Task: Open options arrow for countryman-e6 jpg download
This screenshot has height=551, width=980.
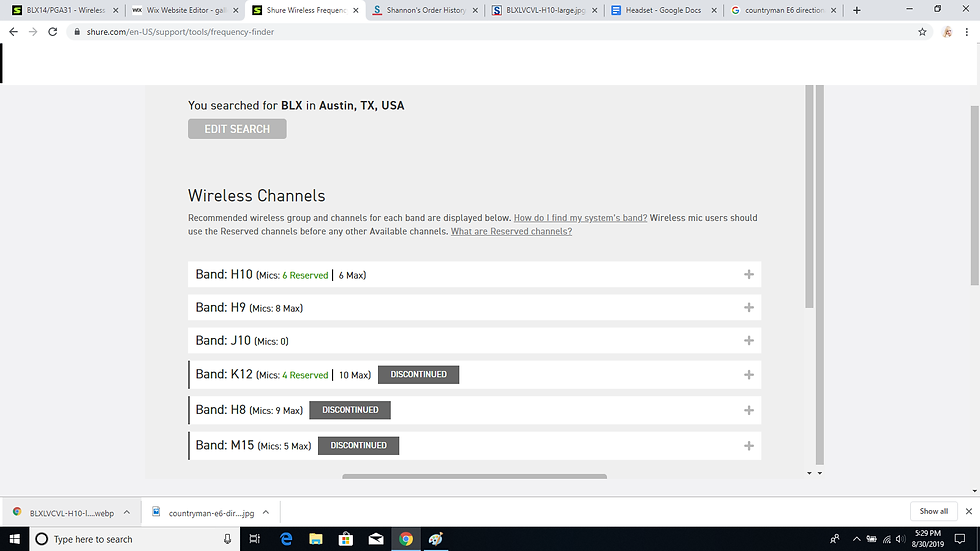Action: (266, 512)
